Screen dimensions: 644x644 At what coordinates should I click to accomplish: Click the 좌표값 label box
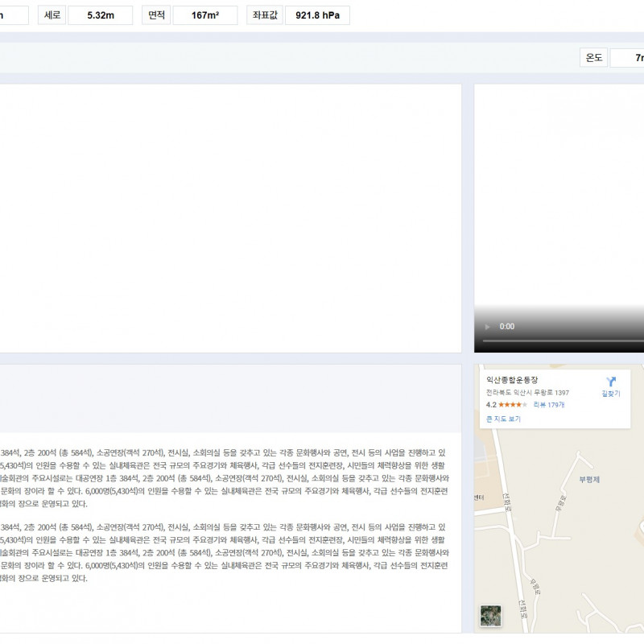coord(264,15)
